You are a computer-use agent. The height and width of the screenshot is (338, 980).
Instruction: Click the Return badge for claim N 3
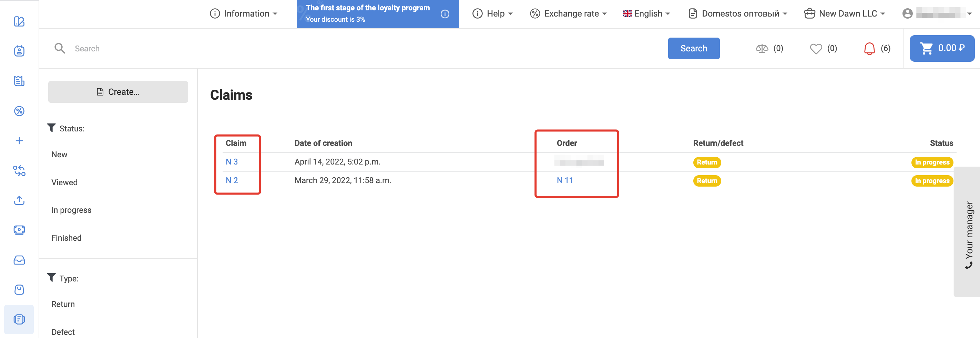[707, 162]
